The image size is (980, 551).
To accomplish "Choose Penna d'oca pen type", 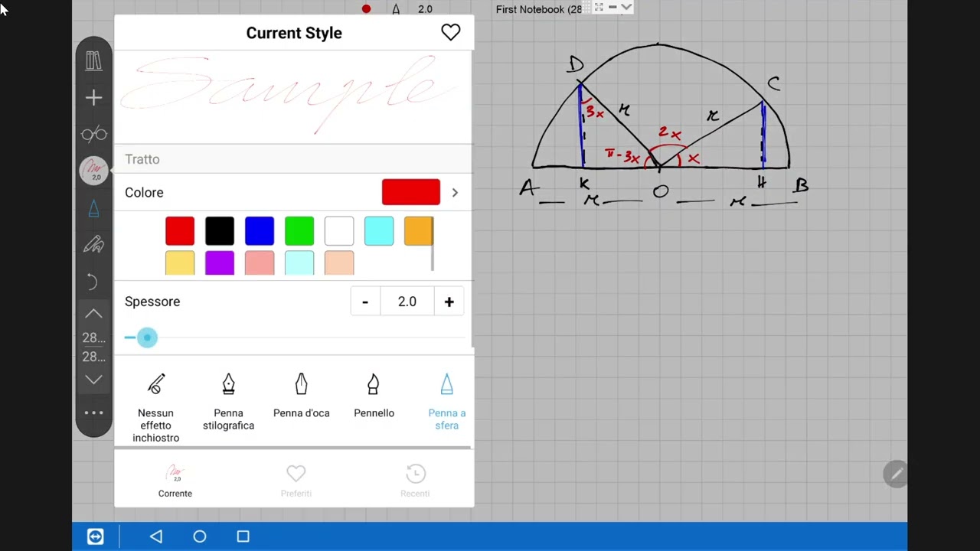I will pyautogui.click(x=301, y=396).
